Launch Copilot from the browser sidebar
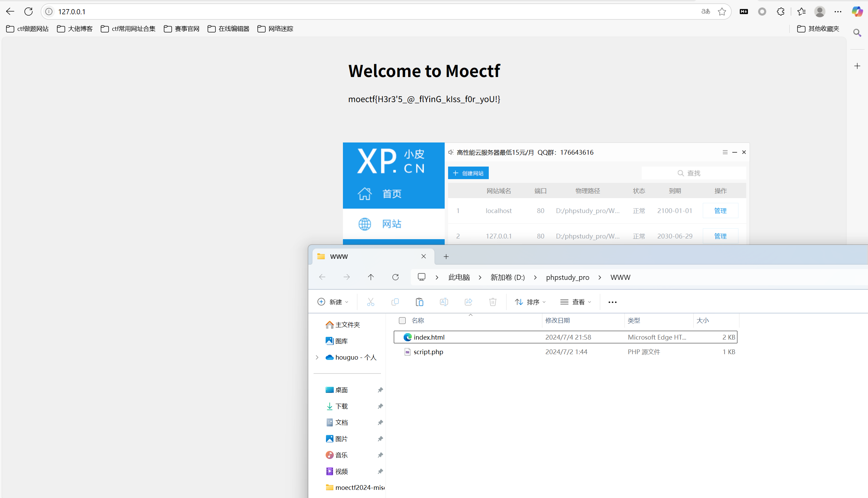 pyautogui.click(x=857, y=12)
